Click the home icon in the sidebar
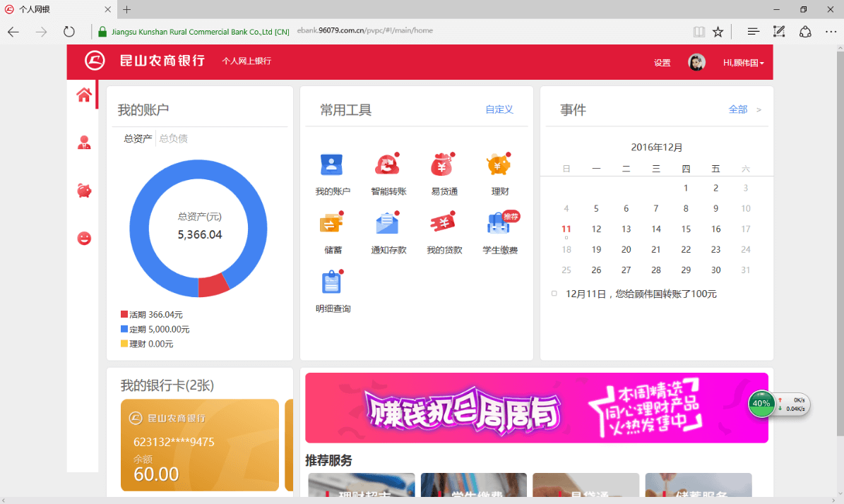This screenshot has height=504, width=844. click(84, 95)
